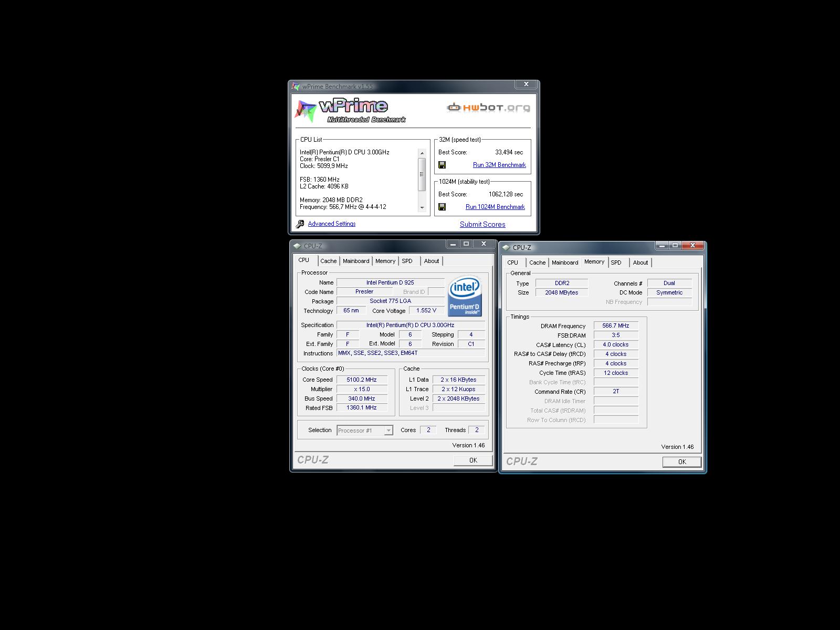
Task: Open About tab in right CPU-Z window
Action: pyautogui.click(x=640, y=262)
